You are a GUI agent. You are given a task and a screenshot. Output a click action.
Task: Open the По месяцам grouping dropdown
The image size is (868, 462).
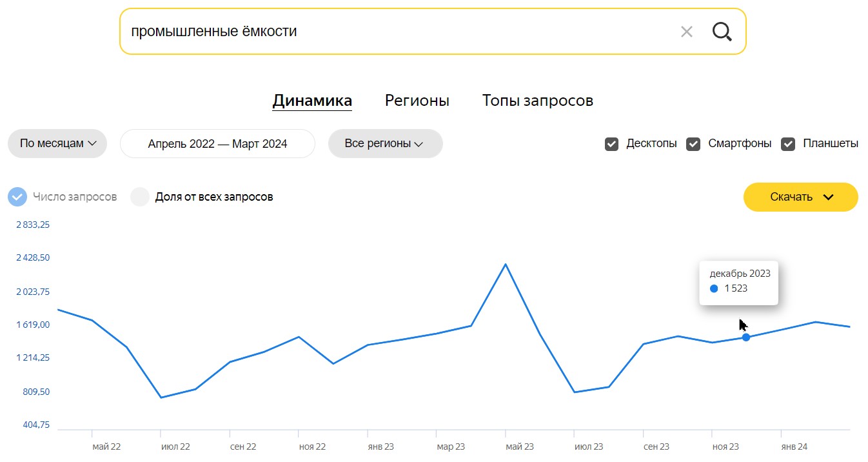click(x=57, y=143)
